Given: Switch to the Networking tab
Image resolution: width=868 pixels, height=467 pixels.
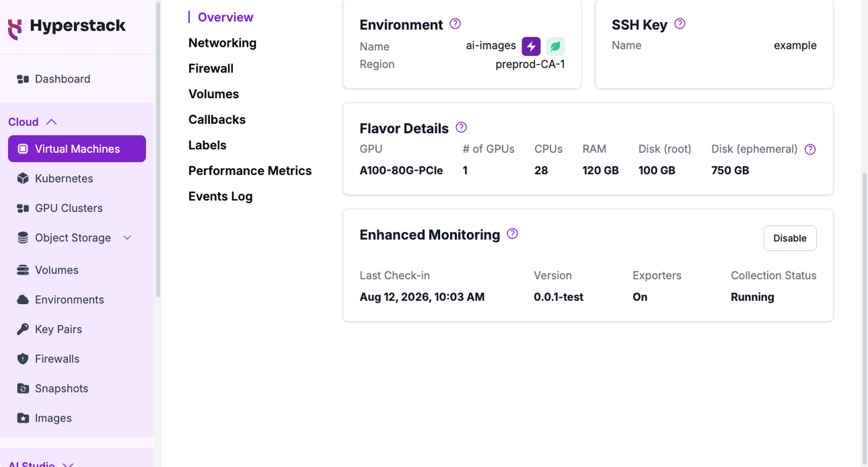Looking at the screenshot, I should click(x=222, y=43).
